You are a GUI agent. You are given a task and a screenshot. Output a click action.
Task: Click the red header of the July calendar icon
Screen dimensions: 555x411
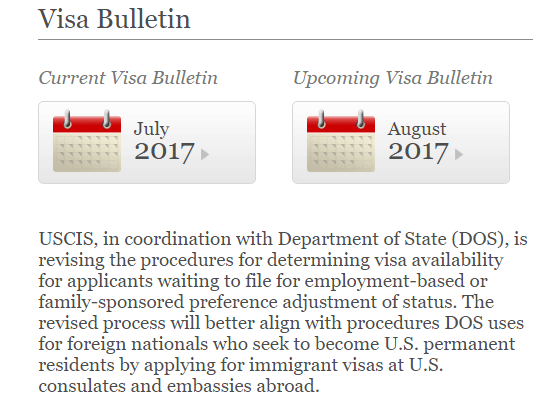87,124
